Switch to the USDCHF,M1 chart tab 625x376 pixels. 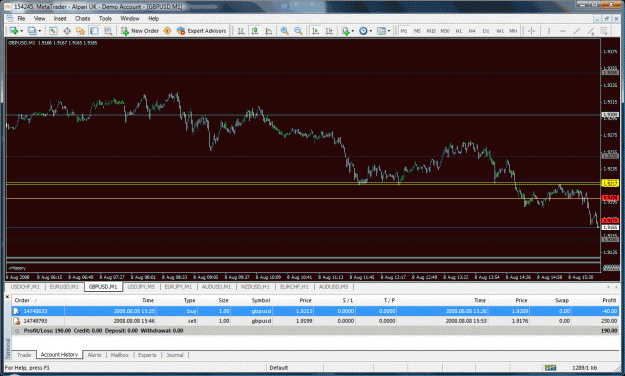click(25, 287)
